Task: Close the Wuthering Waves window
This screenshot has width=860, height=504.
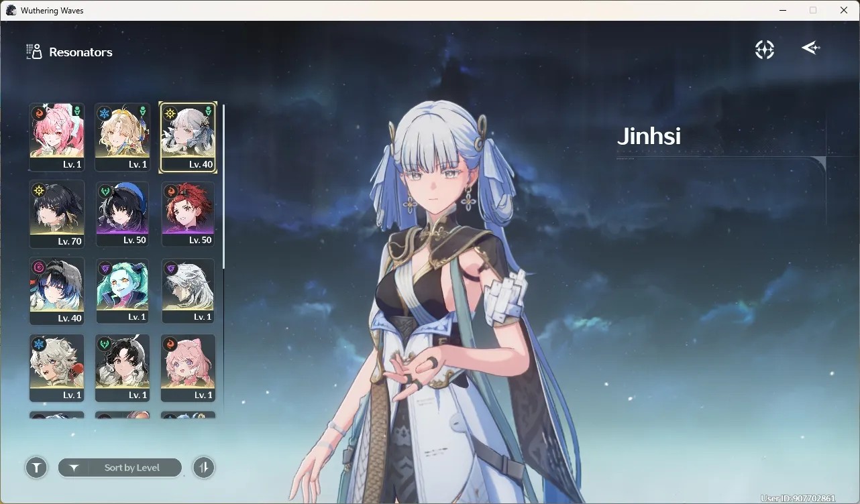Action: 844,10
